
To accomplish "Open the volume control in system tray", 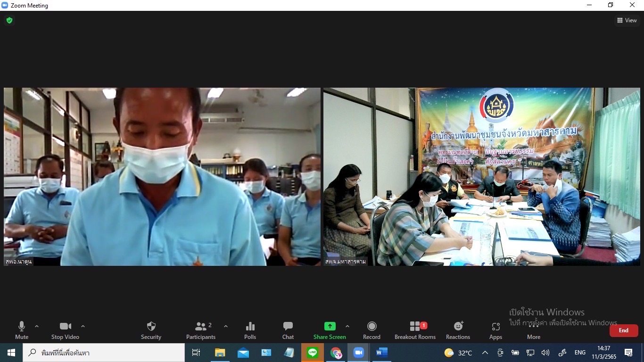I will [x=545, y=353].
